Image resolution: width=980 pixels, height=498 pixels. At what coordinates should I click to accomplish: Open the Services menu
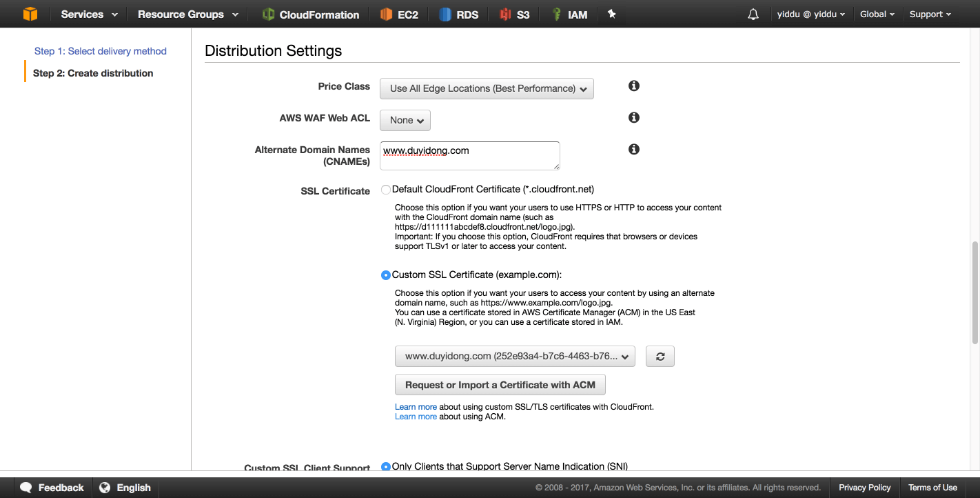coord(89,14)
